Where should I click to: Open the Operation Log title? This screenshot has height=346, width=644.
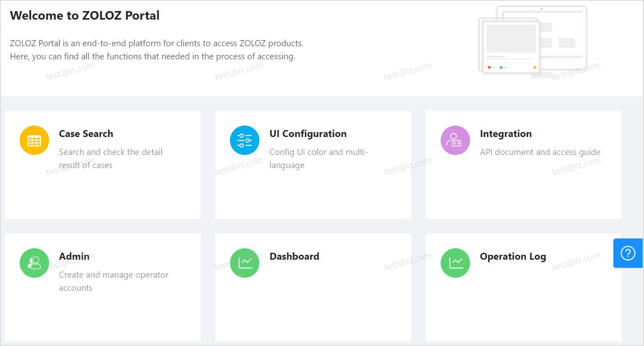coord(513,257)
